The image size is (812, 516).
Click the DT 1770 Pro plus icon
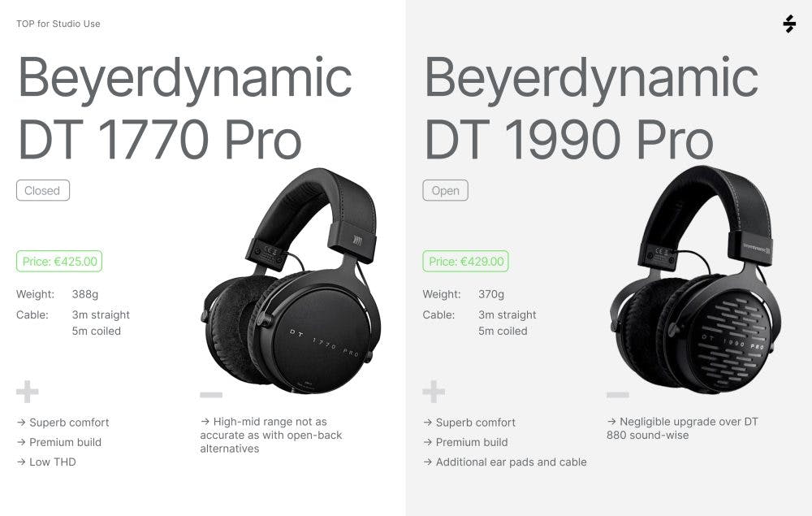(x=28, y=392)
